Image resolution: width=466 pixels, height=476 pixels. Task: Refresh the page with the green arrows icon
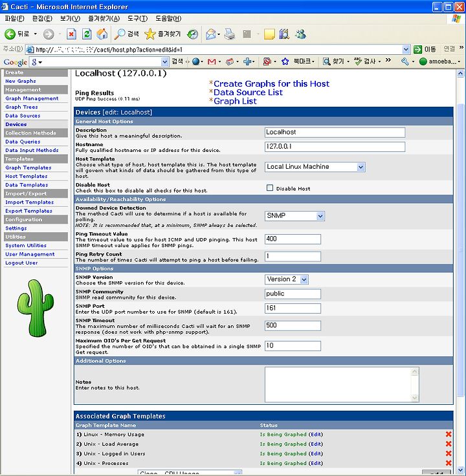click(87, 34)
